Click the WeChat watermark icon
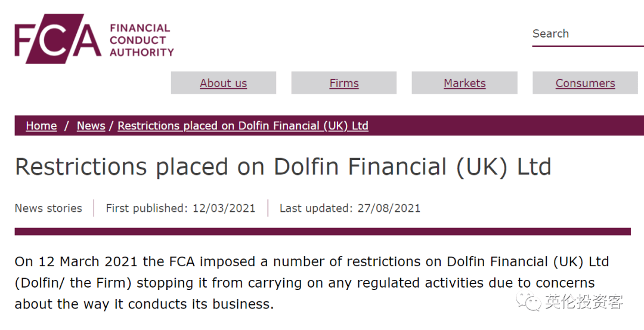Image resolution: width=644 pixels, height=330 pixels. [528, 301]
